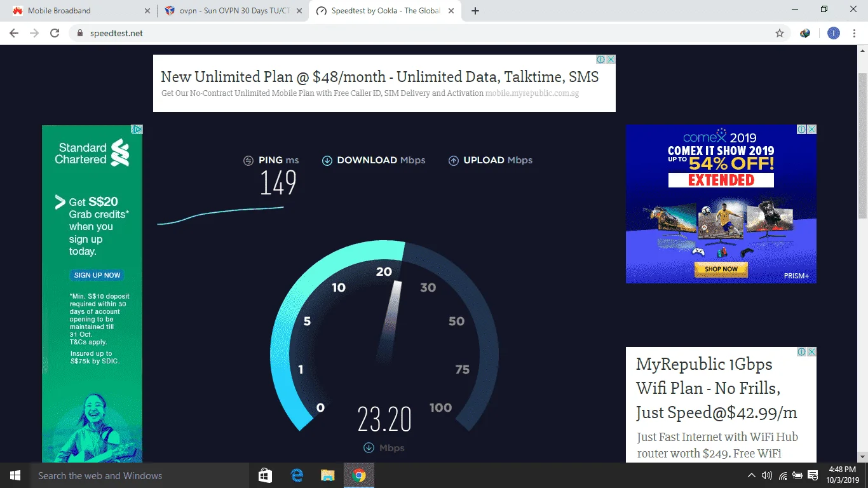Click the 23.20 speed reading

coord(384,419)
